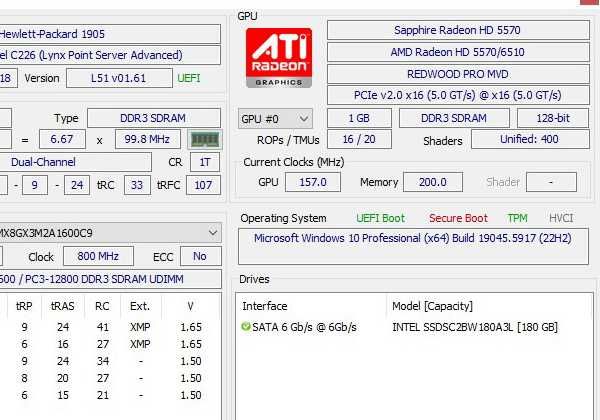600x420 pixels.
Task: Click the BIOS version L51 v01.61 field
Action: pos(119,78)
